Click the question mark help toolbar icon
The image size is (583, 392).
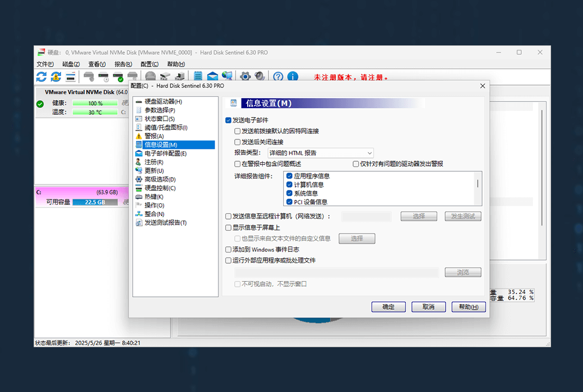(x=277, y=76)
